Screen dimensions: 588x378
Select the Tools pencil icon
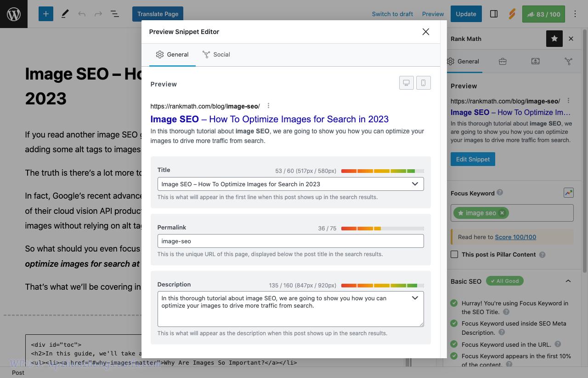pyautogui.click(x=65, y=14)
